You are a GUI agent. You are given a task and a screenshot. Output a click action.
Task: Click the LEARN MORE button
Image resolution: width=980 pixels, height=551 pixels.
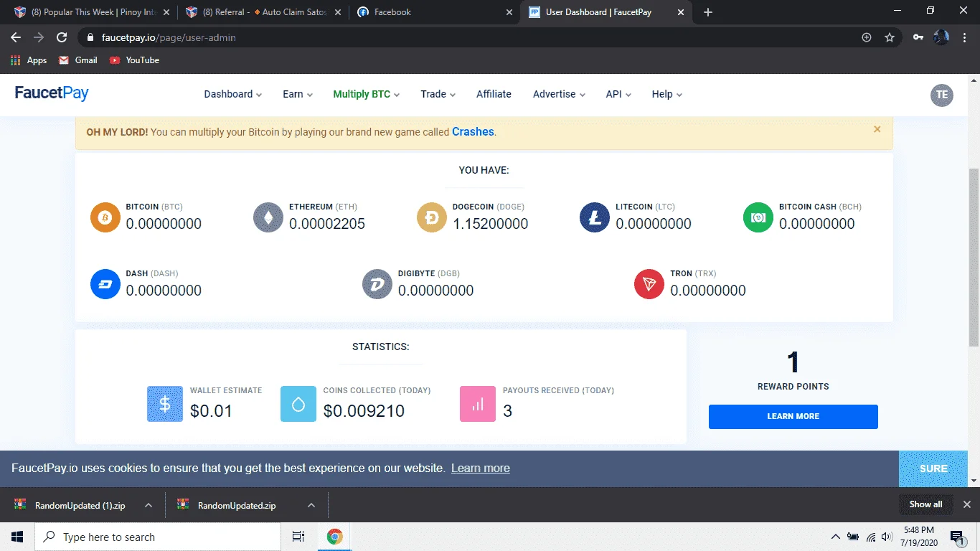click(x=793, y=417)
